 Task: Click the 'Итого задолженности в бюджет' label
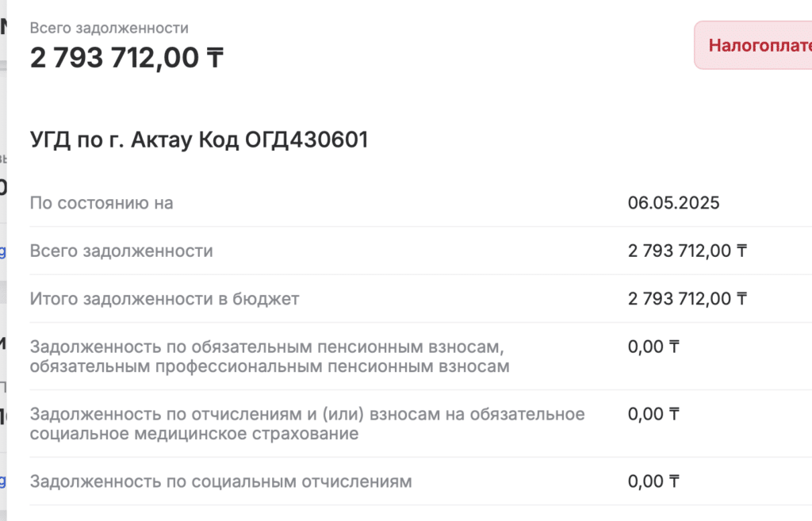point(164,299)
